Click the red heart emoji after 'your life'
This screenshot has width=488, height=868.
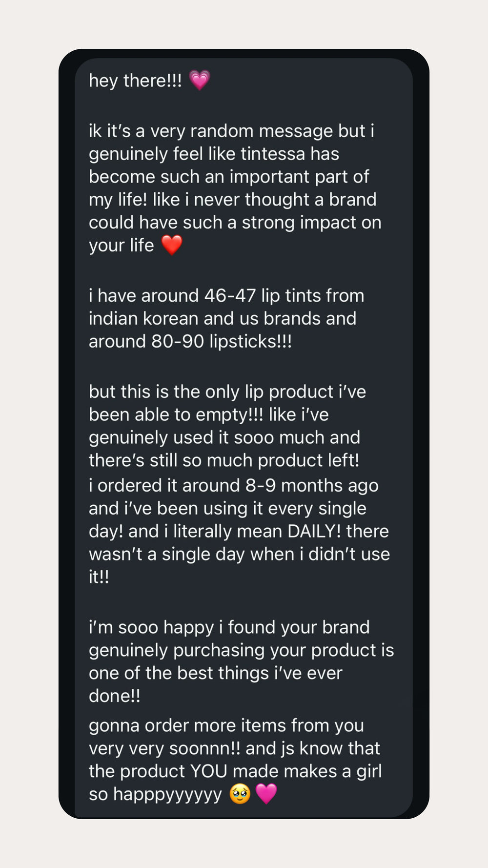click(172, 245)
